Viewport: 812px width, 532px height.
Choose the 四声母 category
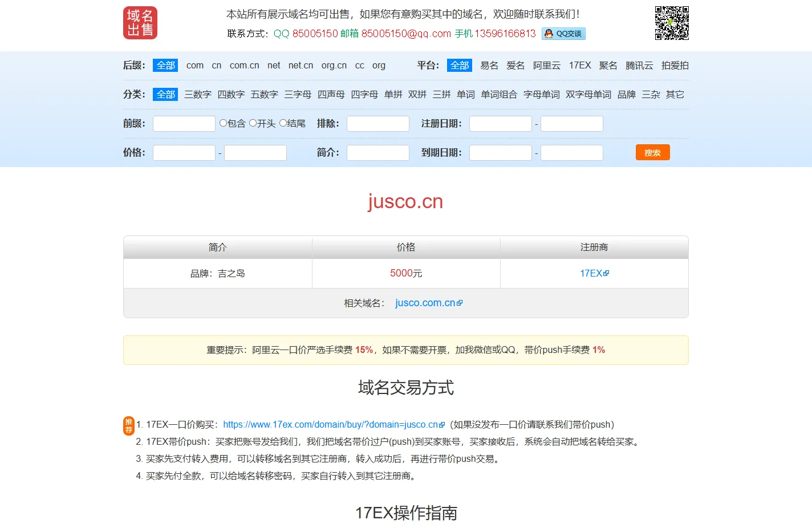click(x=331, y=95)
